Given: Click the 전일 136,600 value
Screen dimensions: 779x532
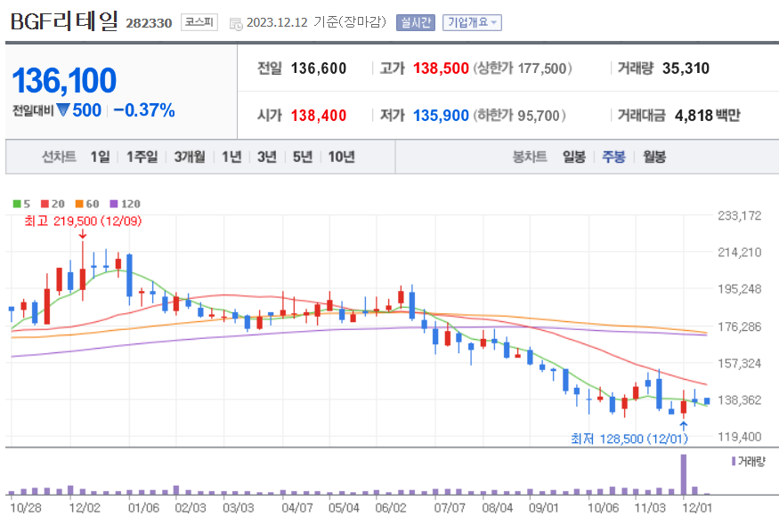Looking at the screenshot, I should pyautogui.click(x=319, y=69).
